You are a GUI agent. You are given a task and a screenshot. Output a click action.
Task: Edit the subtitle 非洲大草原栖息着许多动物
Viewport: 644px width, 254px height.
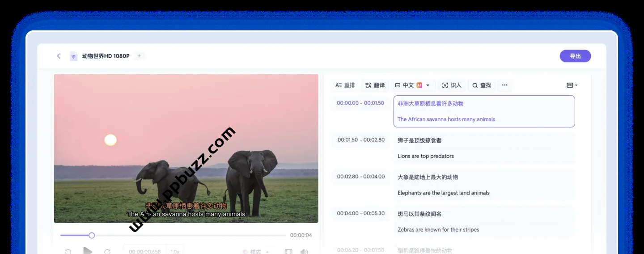(x=430, y=103)
